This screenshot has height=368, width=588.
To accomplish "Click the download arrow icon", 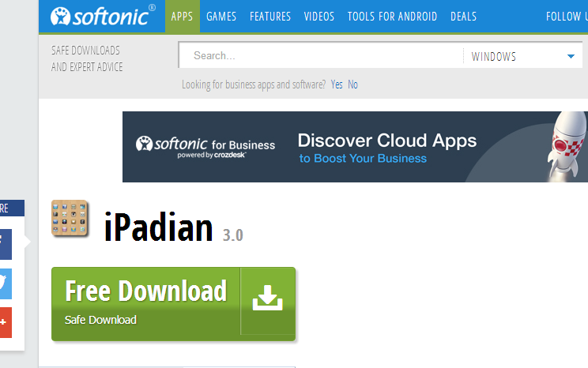I will tap(267, 299).
